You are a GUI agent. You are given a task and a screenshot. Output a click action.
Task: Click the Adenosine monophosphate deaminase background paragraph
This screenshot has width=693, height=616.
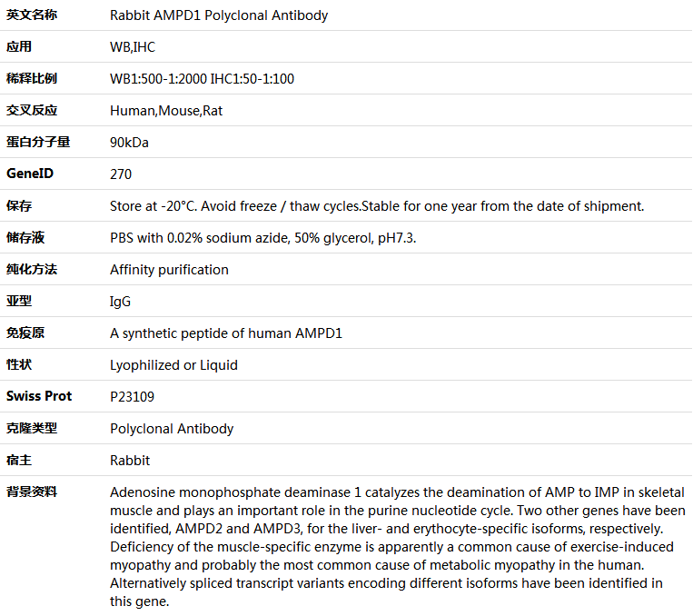tap(397, 547)
